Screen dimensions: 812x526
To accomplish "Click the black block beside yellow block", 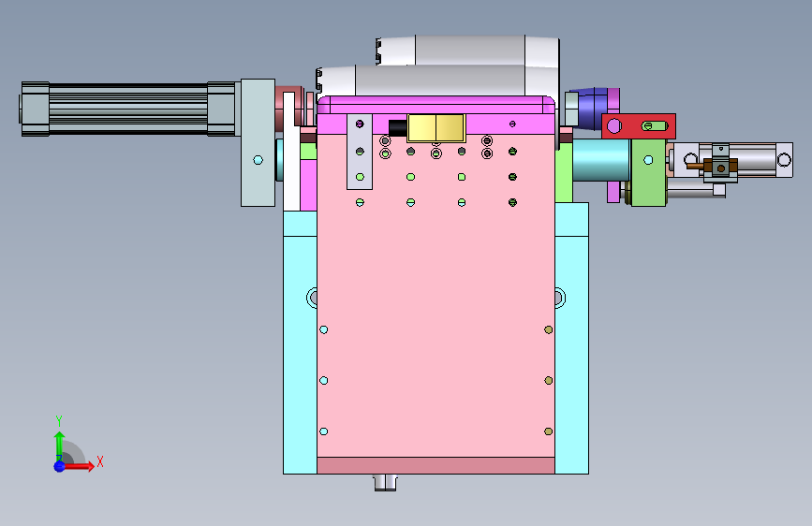I will tap(398, 128).
